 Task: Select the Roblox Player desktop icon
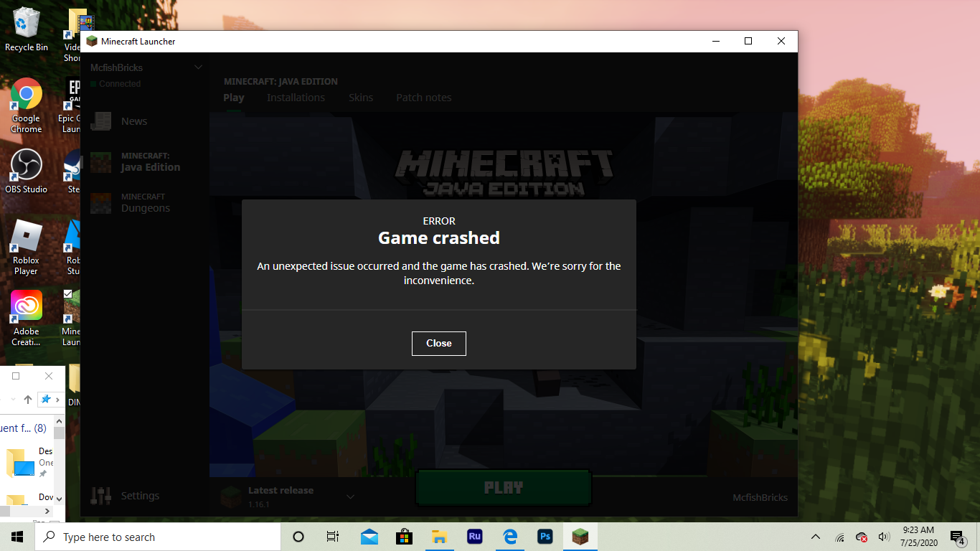pyautogui.click(x=27, y=248)
